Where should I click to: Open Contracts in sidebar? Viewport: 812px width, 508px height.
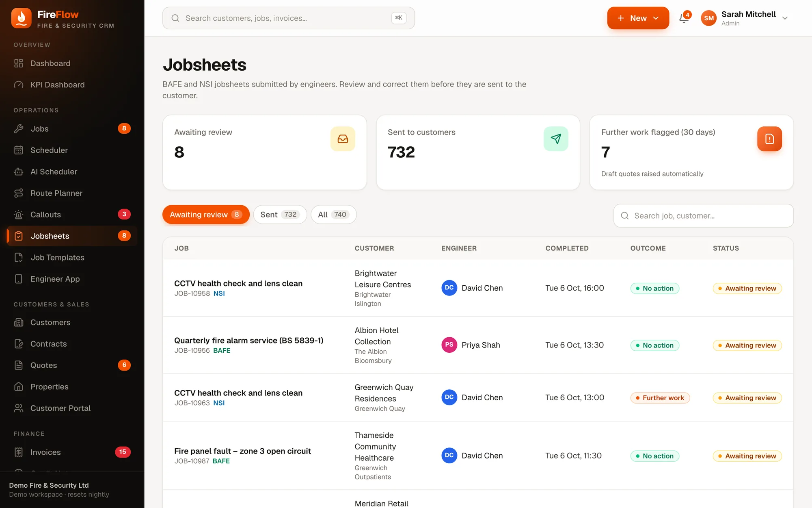coord(72,344)
